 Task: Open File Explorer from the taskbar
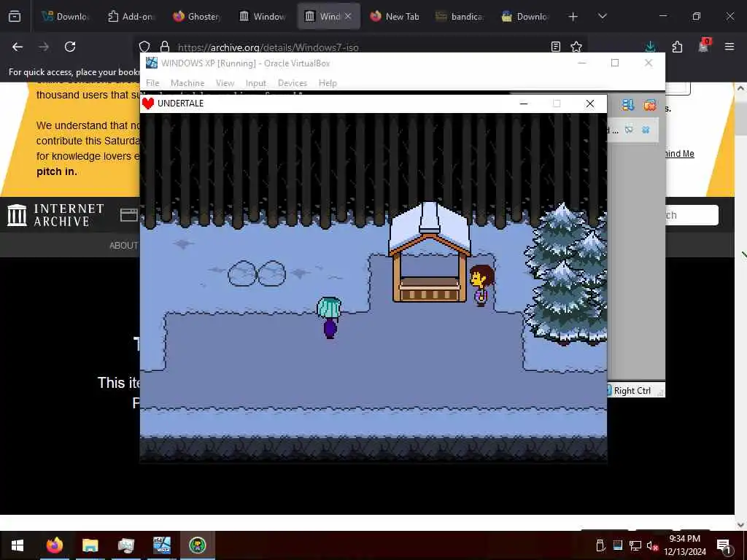tap(90, 545)
